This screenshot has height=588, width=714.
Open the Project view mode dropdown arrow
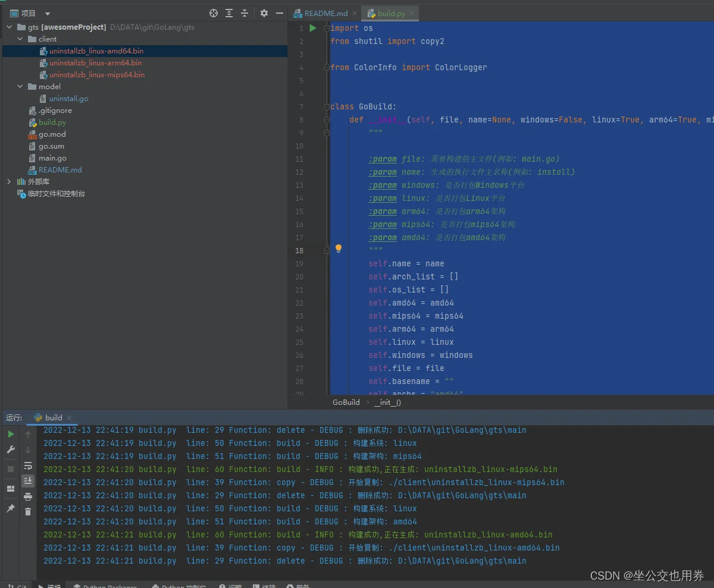pyautogui.click(x=48, y=14)
